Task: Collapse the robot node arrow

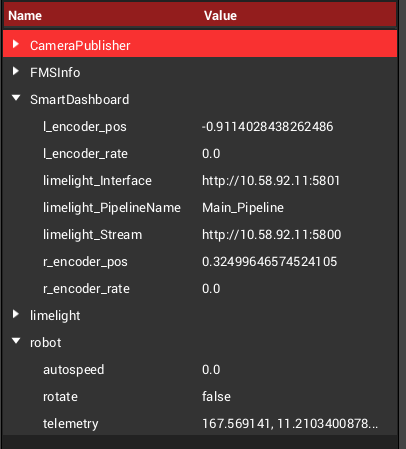Action: tap(16, 341)
